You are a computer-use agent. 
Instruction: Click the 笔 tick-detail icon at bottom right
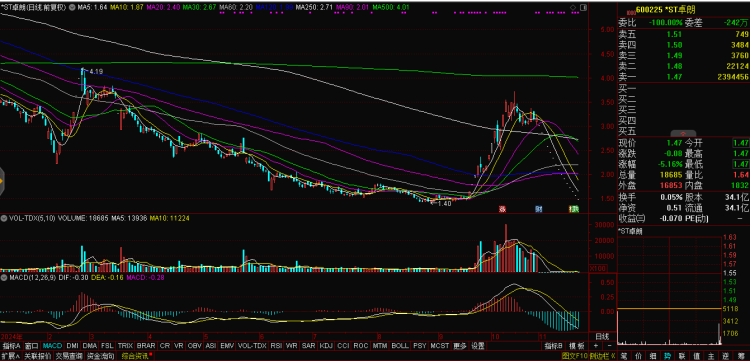624,356
